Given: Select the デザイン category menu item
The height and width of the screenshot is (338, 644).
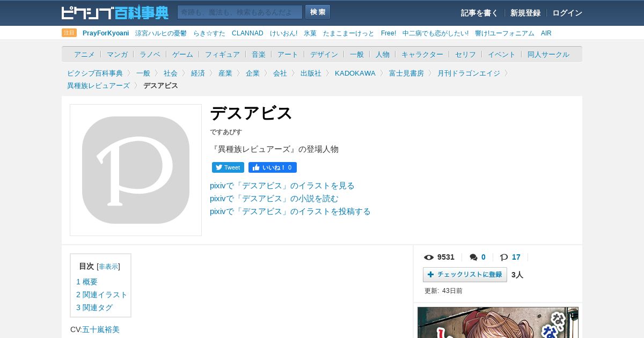Looking at the screenshot, I should coord(324,54).
